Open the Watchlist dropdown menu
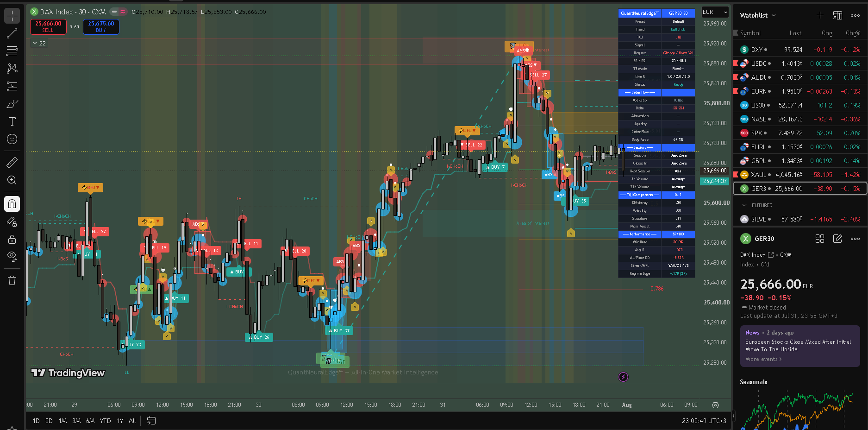This screenshot has height=430, width=868. pos(757,15)
